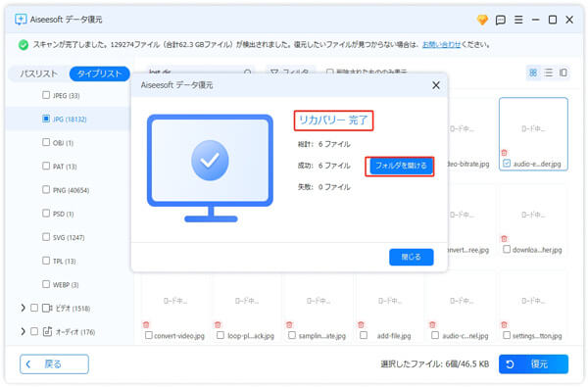
Task: Select the JPG (18132) tree row
Action: click(68, 119)
